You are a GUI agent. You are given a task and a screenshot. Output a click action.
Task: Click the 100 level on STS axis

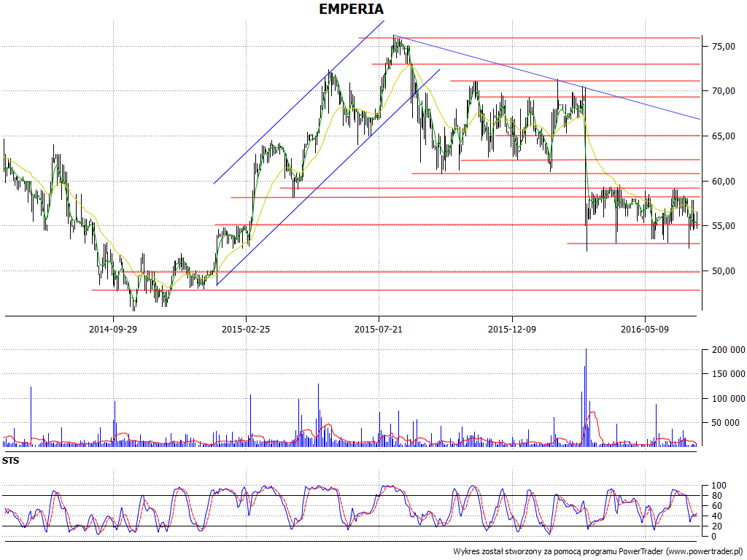pos(719,486)
